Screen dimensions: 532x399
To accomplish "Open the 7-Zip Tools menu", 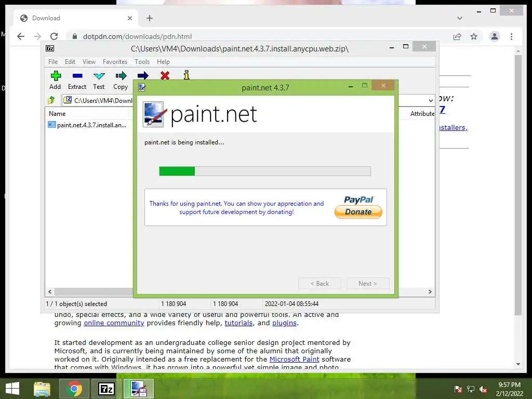I will pyautogui.click(x=142, y=62).
